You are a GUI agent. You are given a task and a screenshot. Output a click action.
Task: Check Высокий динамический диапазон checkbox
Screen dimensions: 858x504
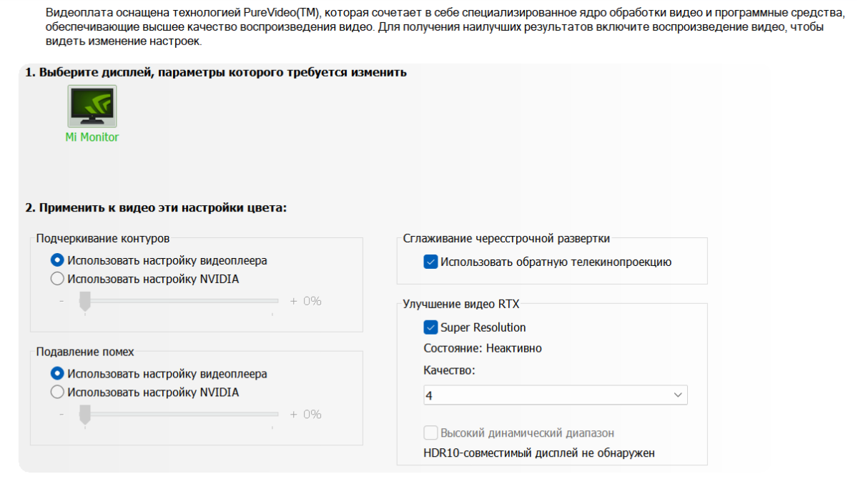[x=430, y=433]
